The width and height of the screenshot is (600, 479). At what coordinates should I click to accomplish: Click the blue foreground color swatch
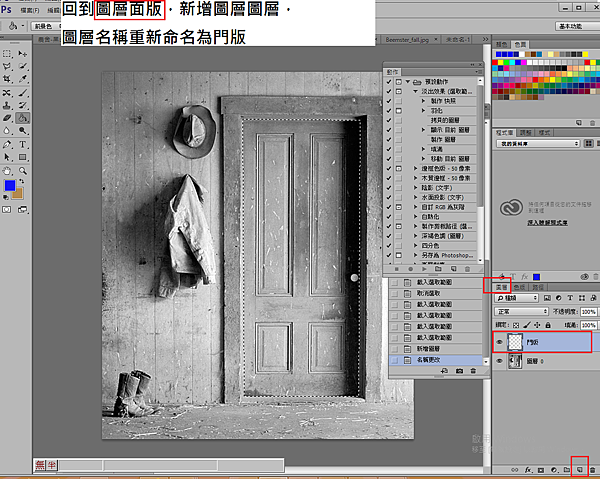[x=10, y=186]
